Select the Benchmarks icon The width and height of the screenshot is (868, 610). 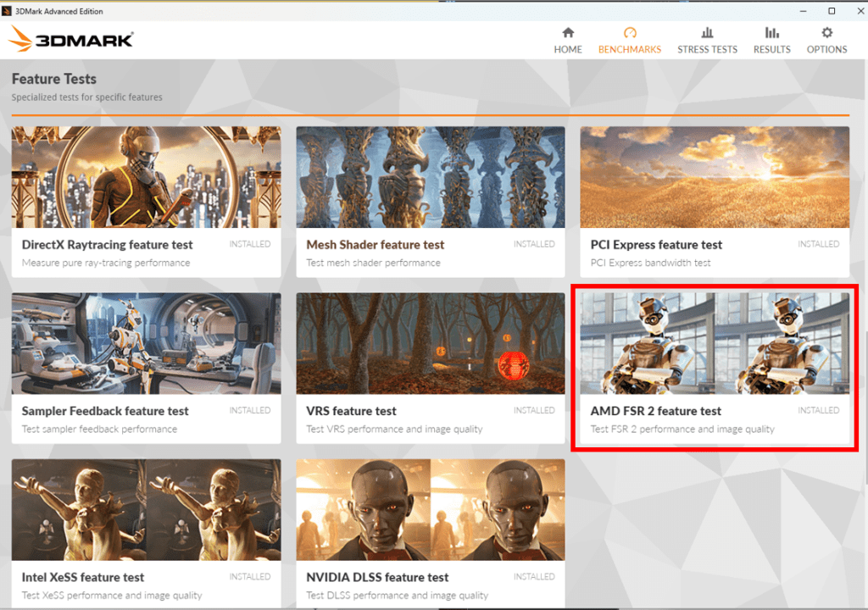tap(630, 34)
